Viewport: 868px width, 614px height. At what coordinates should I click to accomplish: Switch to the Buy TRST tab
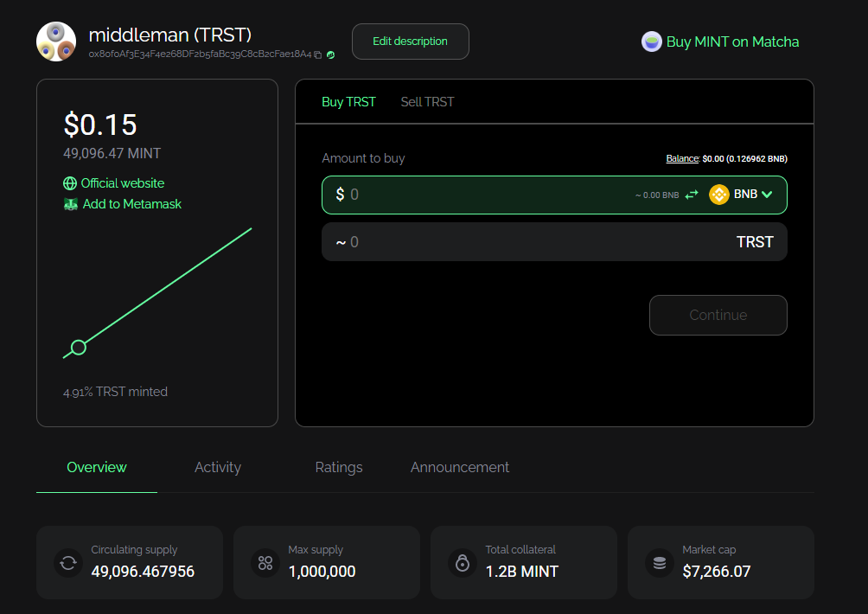[348, 102]
